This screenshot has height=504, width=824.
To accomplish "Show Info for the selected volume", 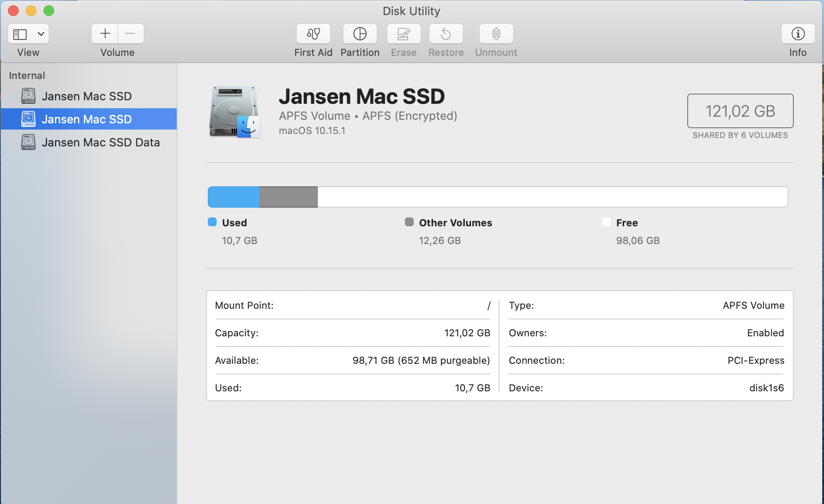I will pyautogui.click(x=798, y=34).
